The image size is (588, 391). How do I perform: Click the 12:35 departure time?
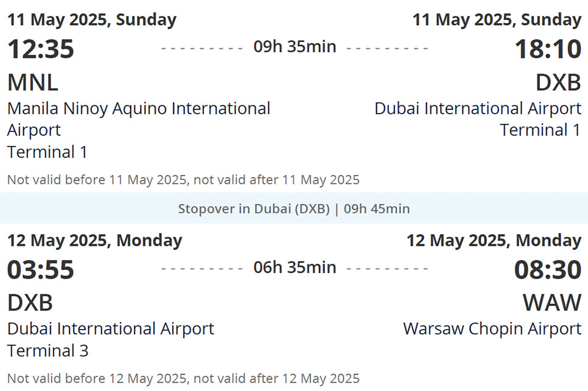coord(41,49)
